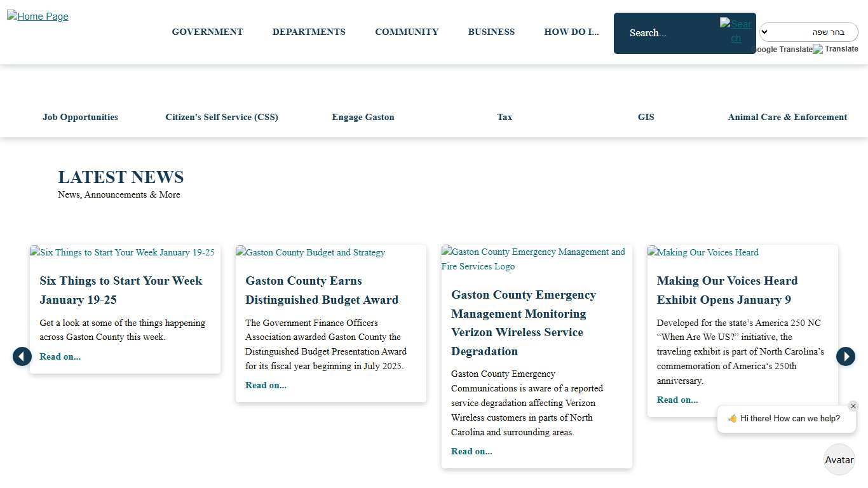Open Job Opportunities

click(x=79, y=117)
